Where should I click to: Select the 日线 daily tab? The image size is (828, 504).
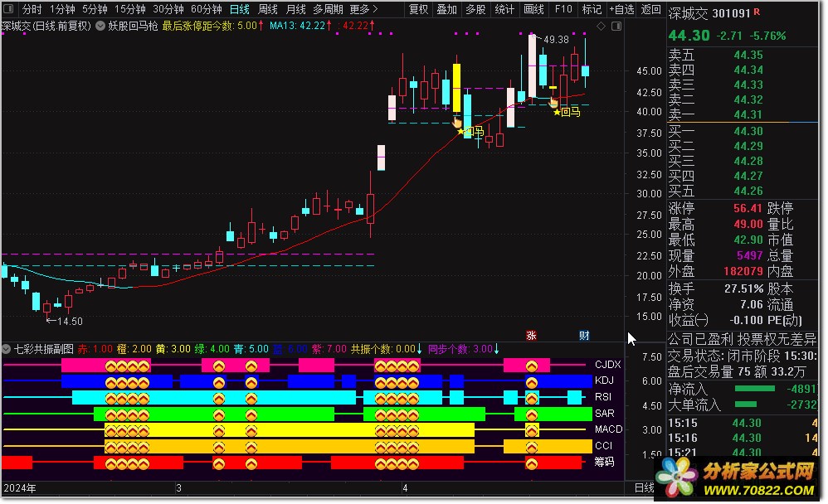[240, 9]
